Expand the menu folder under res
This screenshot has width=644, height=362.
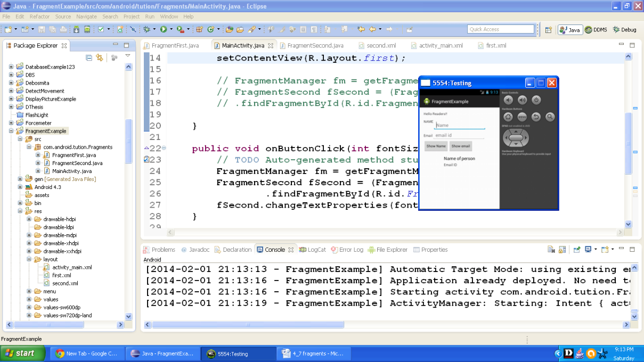(x=29, y=291)
